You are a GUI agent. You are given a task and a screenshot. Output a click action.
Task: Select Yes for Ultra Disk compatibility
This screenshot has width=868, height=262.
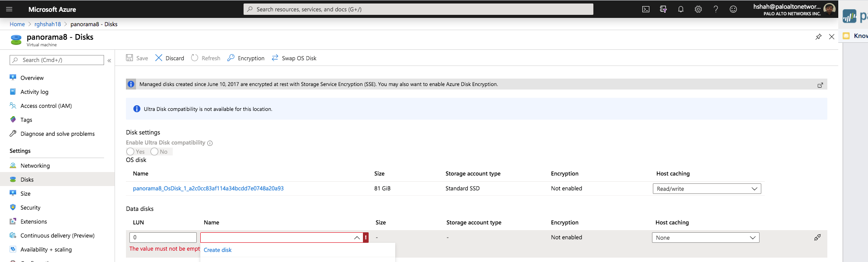(x=130, y=152)
